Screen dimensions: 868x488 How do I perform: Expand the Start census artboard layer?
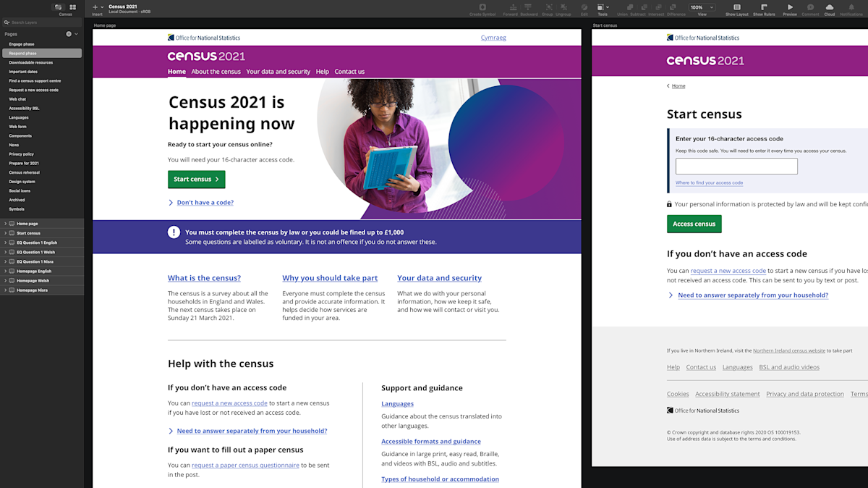point(5,233)
